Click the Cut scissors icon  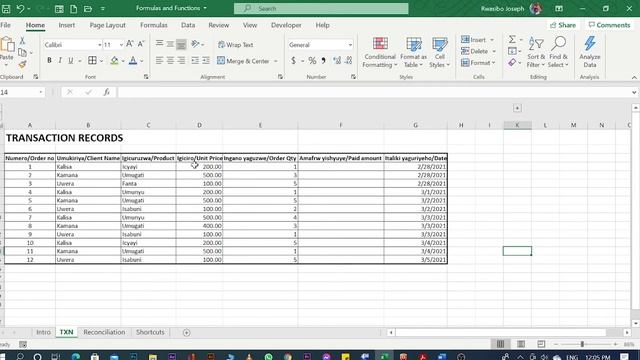point(22,41)
